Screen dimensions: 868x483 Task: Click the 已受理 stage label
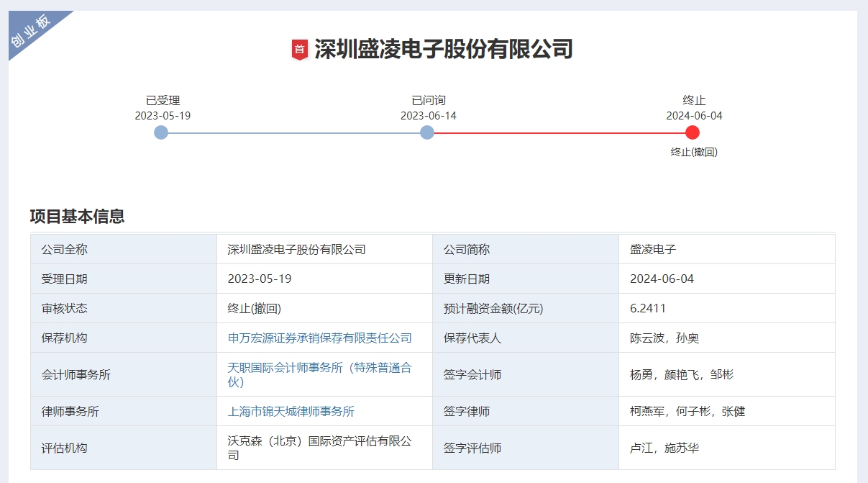pos(163,101)
